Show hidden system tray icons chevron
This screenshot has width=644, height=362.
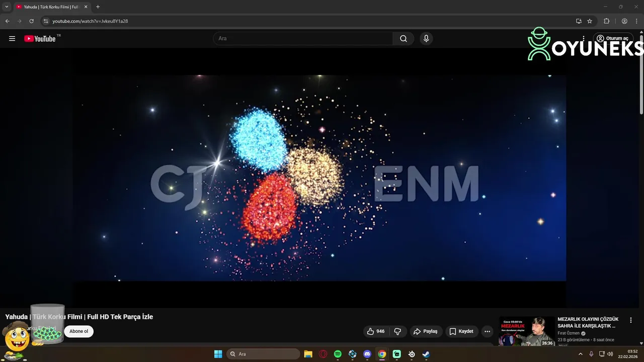580,354
